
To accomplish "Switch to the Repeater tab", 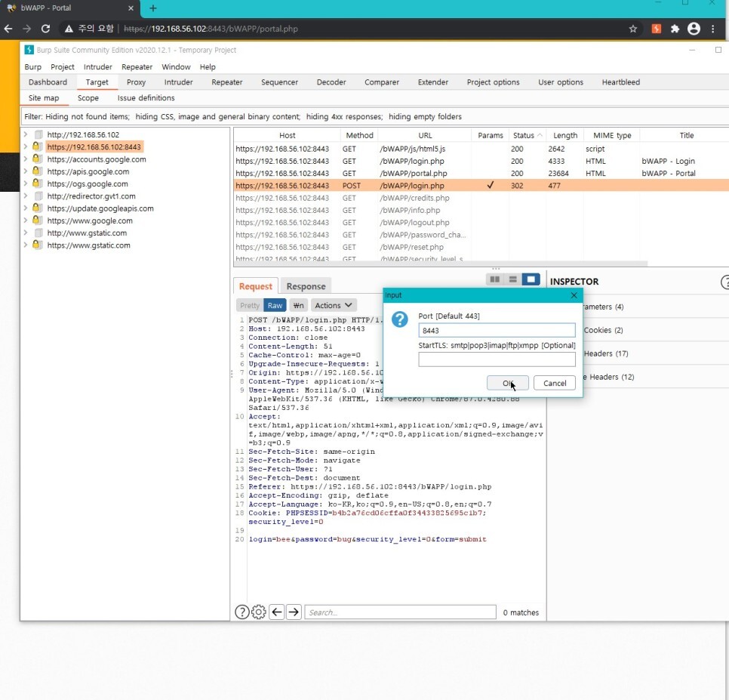I will click(x=227, y=82).
